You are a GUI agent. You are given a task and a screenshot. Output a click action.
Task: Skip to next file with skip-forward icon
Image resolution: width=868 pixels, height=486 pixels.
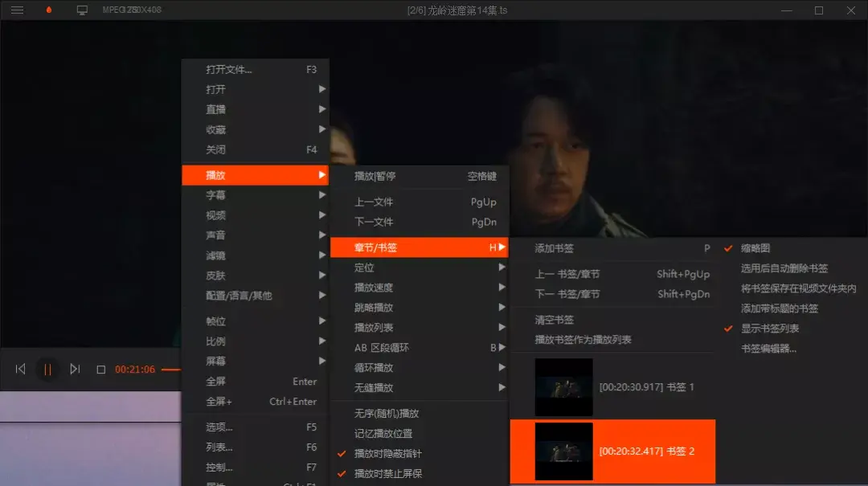point(76,369)
